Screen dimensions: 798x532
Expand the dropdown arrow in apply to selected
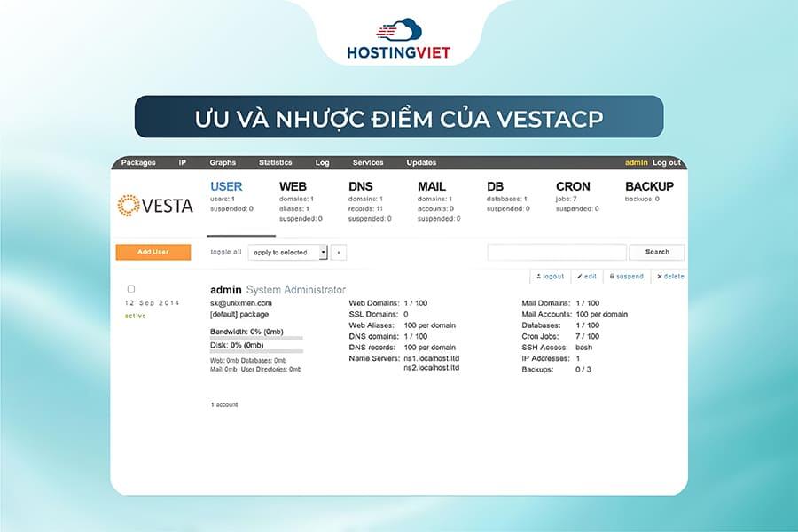point(324,252)
